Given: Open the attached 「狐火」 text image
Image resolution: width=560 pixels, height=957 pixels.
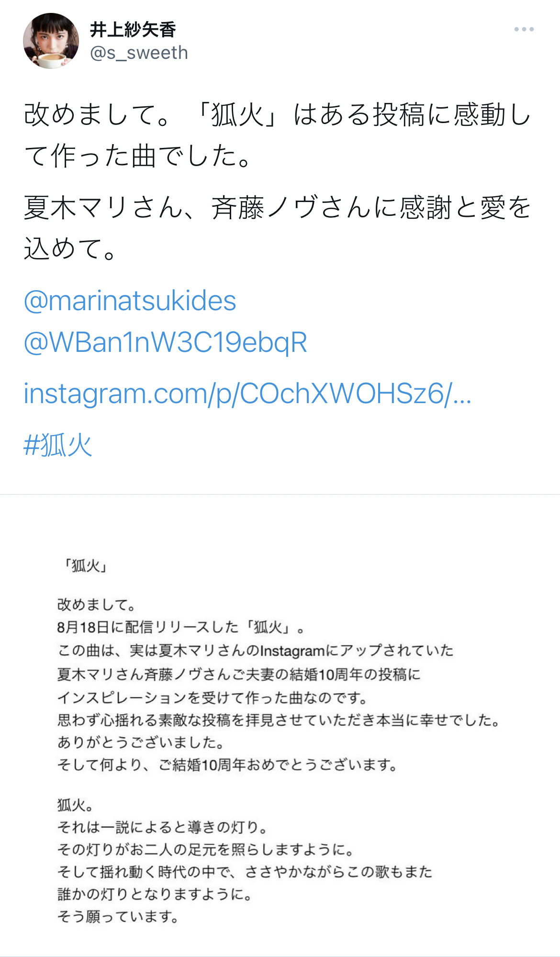Looking at the screenshot, I should 280,725.
